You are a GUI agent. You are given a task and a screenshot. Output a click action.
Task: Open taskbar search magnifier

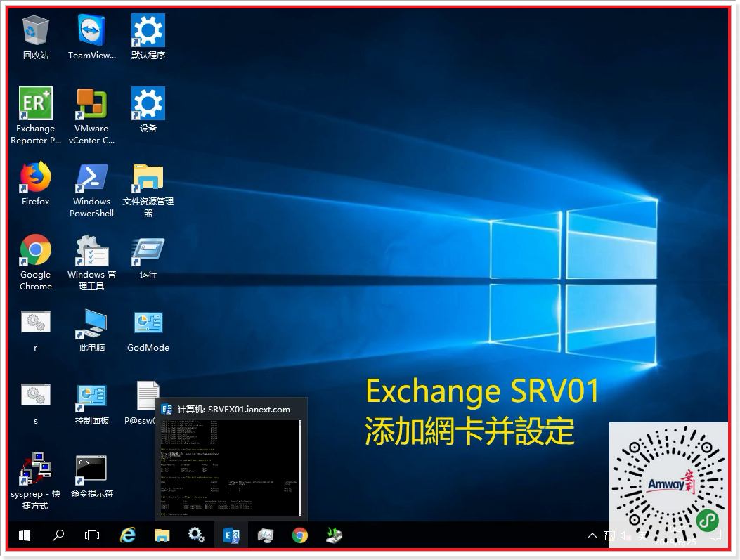pos(58,535)
